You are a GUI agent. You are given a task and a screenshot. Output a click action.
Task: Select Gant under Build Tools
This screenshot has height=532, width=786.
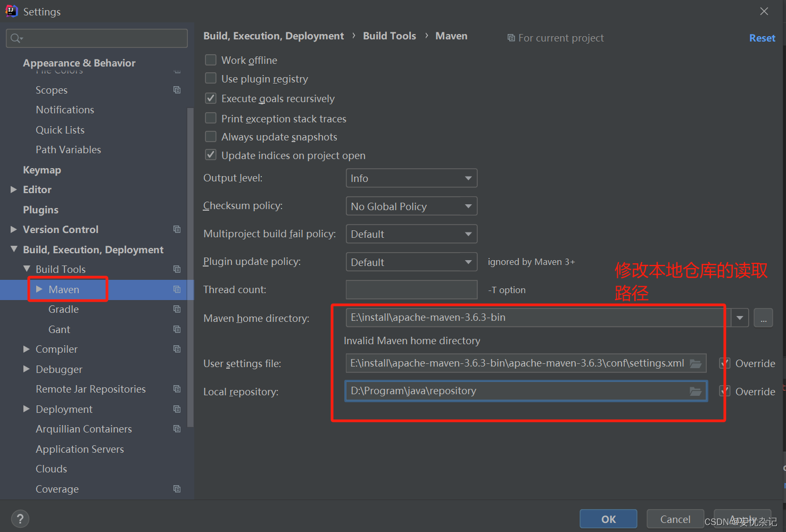pos(59,329)
